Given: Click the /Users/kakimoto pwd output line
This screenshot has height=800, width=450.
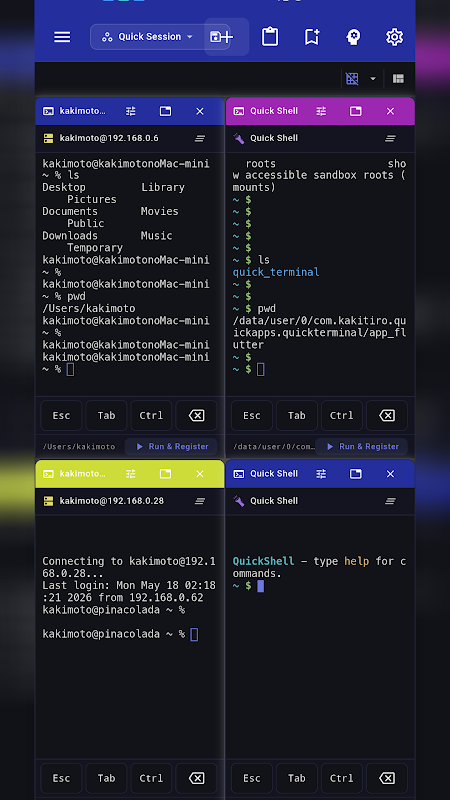Looking at the screenshot, I should pyautogui.click(x=89, y=309).
